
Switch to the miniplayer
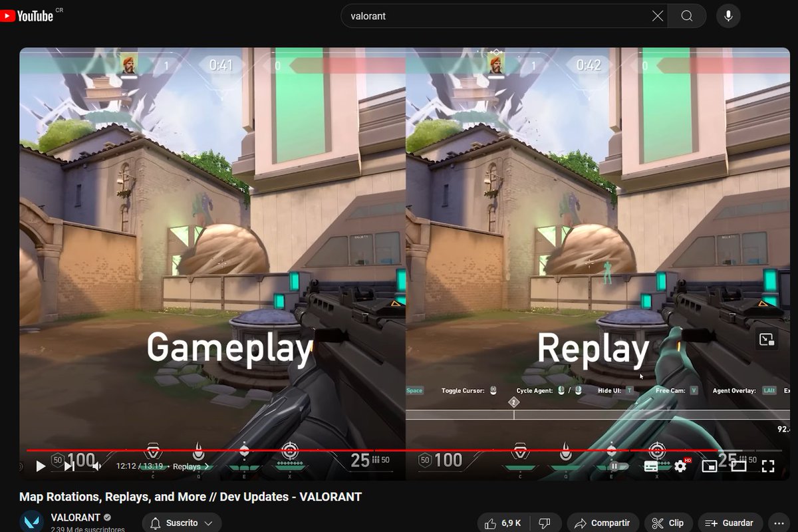[x=710, y=466]
